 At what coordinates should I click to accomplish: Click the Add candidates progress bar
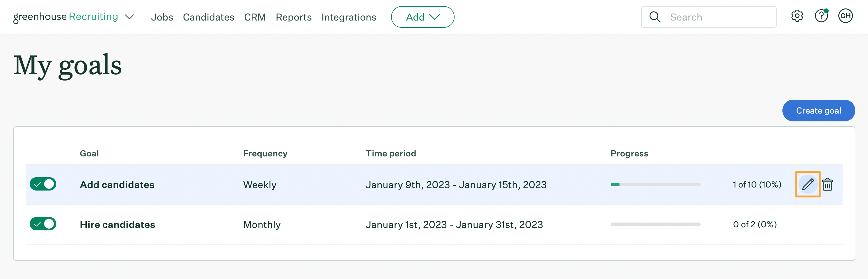(x=655, y=184)
